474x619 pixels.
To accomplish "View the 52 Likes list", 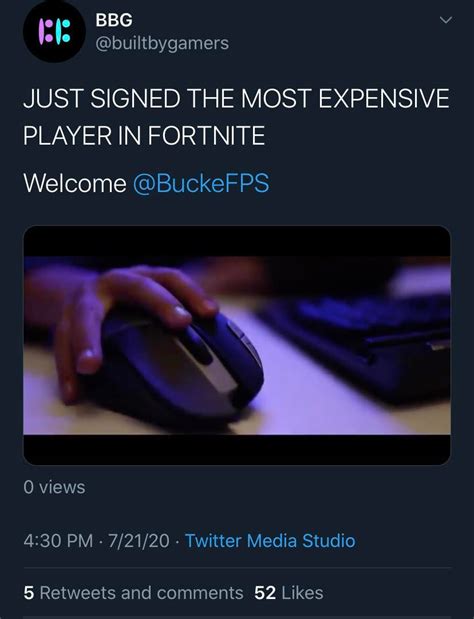I will click(x=289, y=593).
